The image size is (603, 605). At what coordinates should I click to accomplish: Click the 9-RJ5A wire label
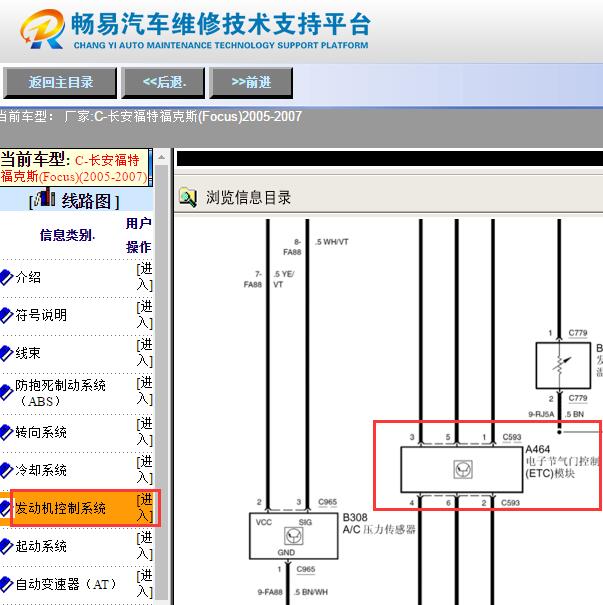click(x=541, y=414)
